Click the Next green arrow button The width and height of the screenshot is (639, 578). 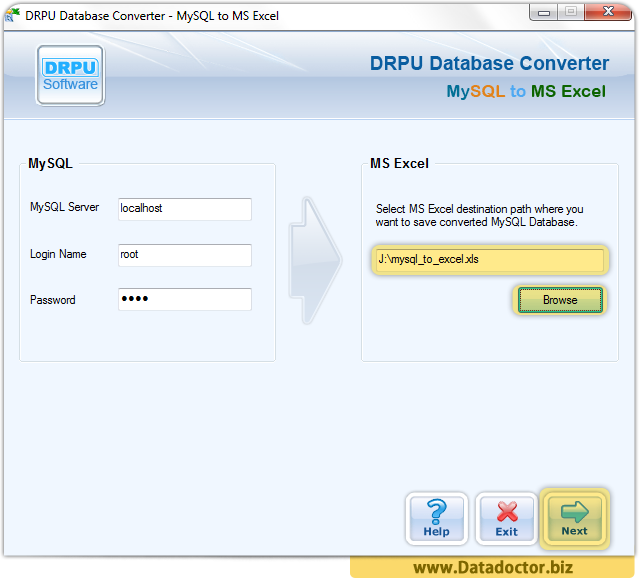[x=575, y=518]
